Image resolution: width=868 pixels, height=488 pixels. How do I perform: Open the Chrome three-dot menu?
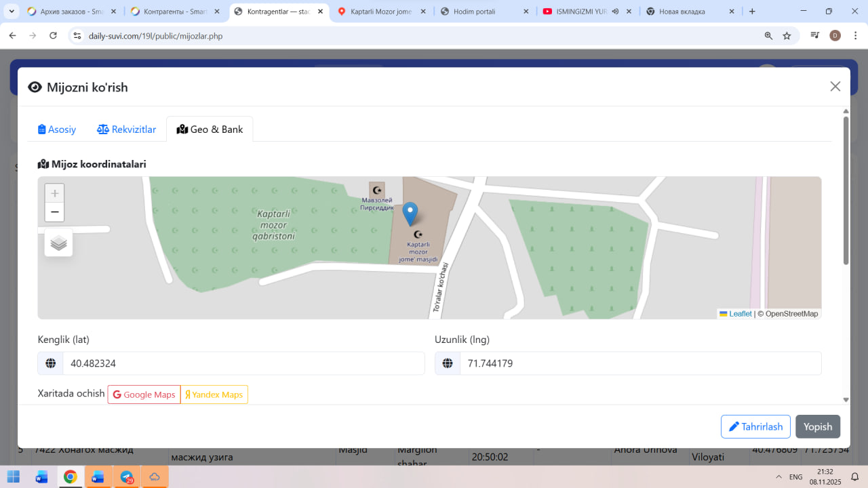854,36
